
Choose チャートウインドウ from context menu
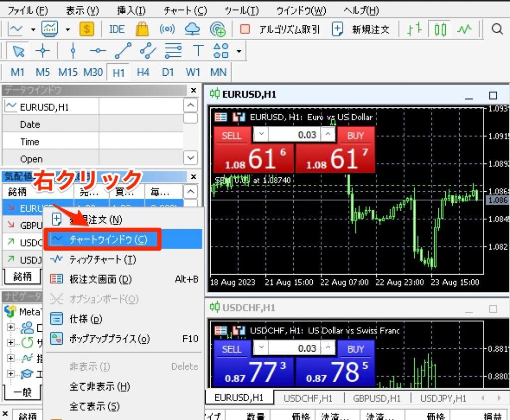(102, 240)
